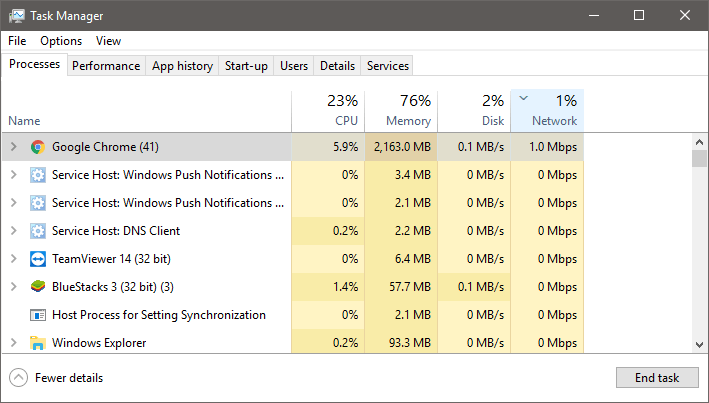Select Chrome's 1.0 Mbps network cell
This screenshot has width=709, height=403.
coord(547,147)
